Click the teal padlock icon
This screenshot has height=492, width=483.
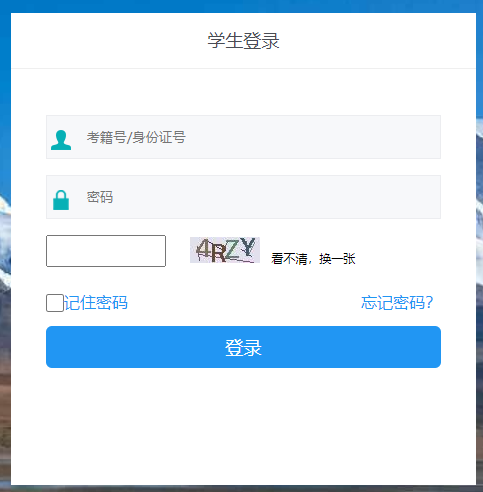tap(61, 200)
